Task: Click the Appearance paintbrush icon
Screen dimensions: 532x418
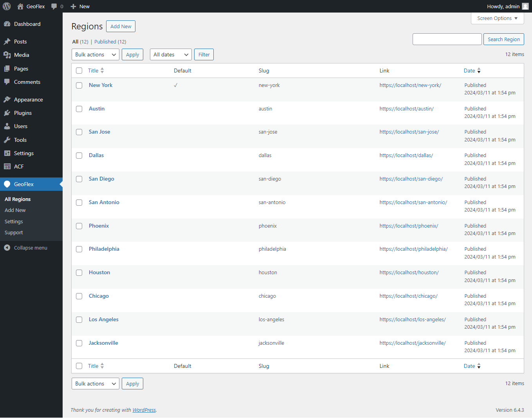Action: coord(7,100)
